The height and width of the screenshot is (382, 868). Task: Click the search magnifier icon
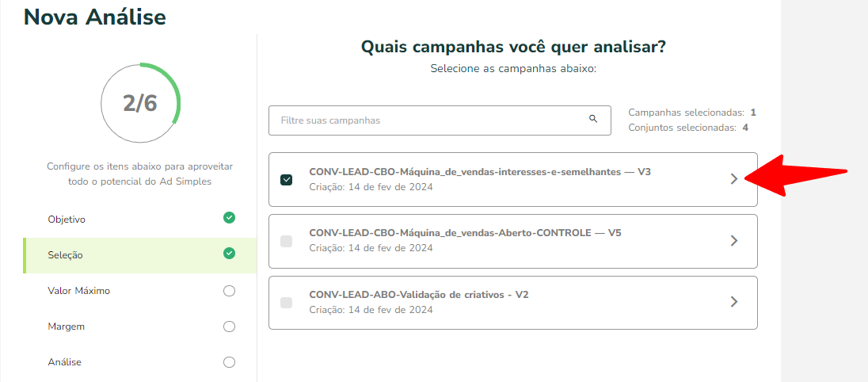click(593, 118)
